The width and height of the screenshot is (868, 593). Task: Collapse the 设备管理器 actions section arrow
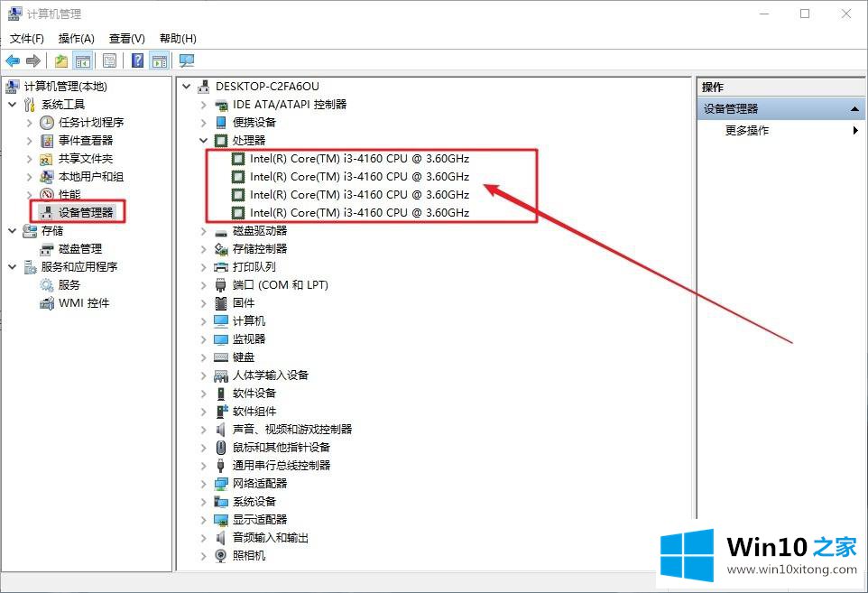(x=854, y=109)
